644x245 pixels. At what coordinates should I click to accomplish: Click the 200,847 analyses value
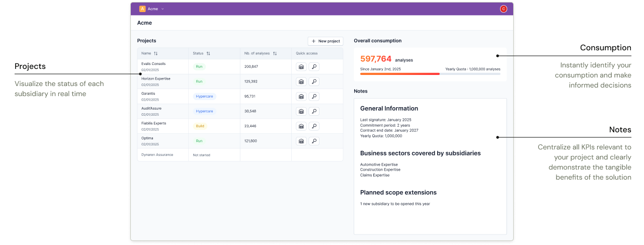point(251,66)
